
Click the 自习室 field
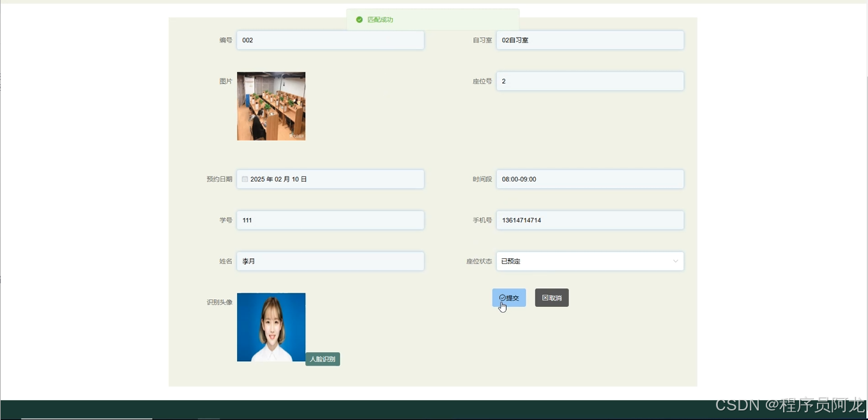pos(590,40)
